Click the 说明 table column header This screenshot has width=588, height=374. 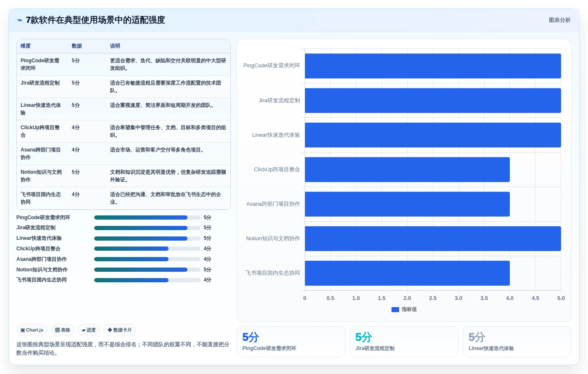(115, 46)
